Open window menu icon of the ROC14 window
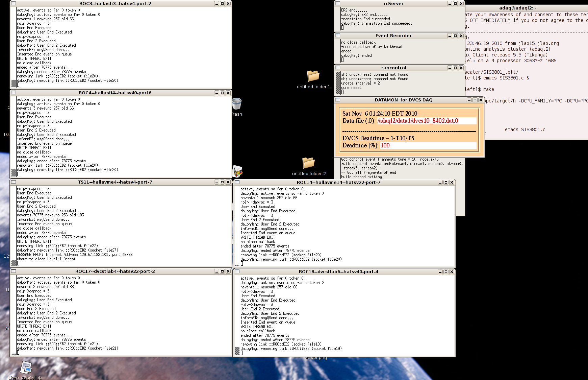The image size is (588, 380). 237,182
